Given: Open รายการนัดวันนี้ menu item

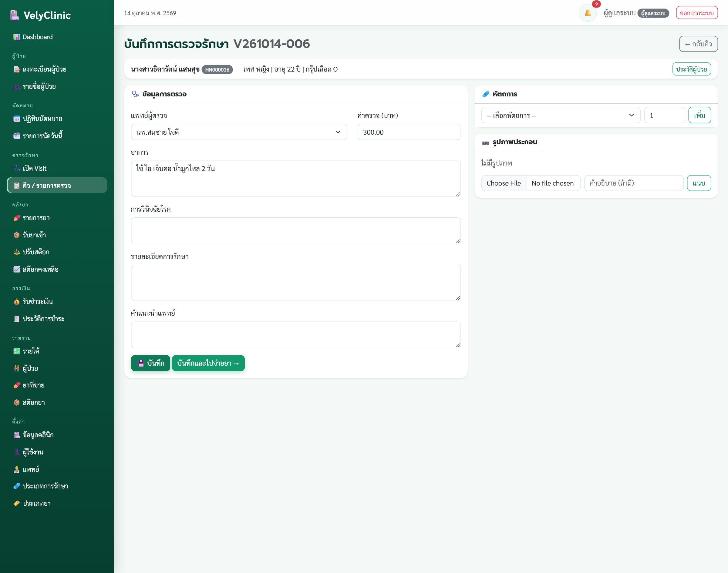Looking at the screenshot, I should 57,136.
